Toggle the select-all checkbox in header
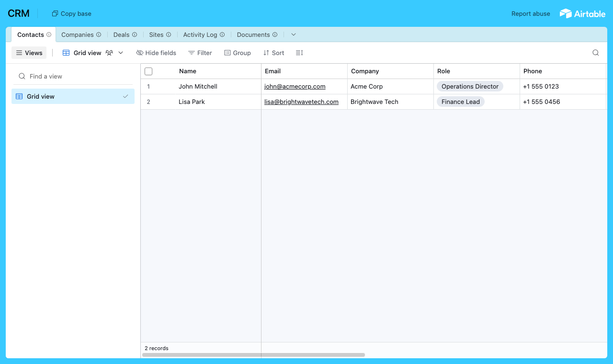This screenshot has height=364, width=613. [x=148, y=71]
